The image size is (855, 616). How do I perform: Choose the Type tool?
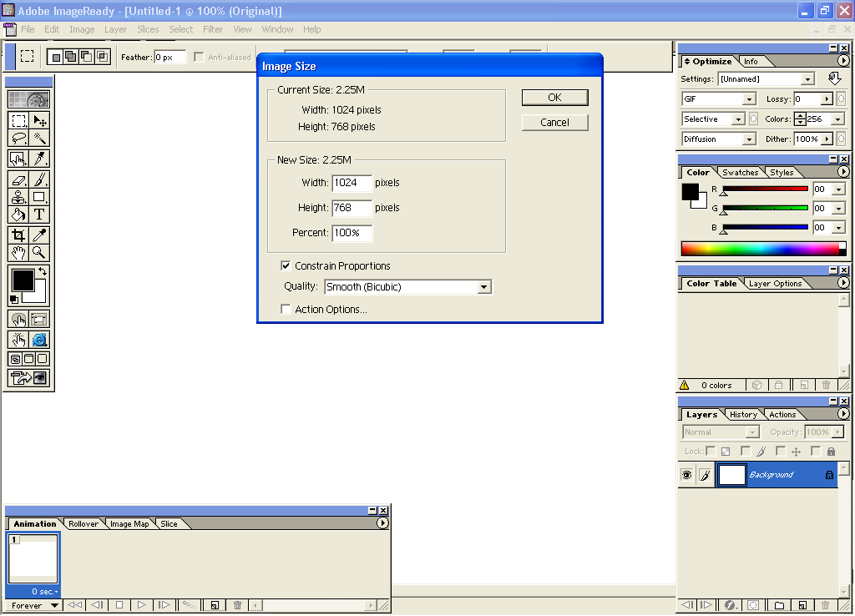[x=39, y=215]
